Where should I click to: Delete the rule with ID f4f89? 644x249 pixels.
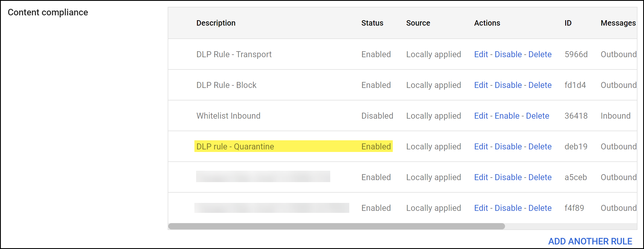pos(540,208)
